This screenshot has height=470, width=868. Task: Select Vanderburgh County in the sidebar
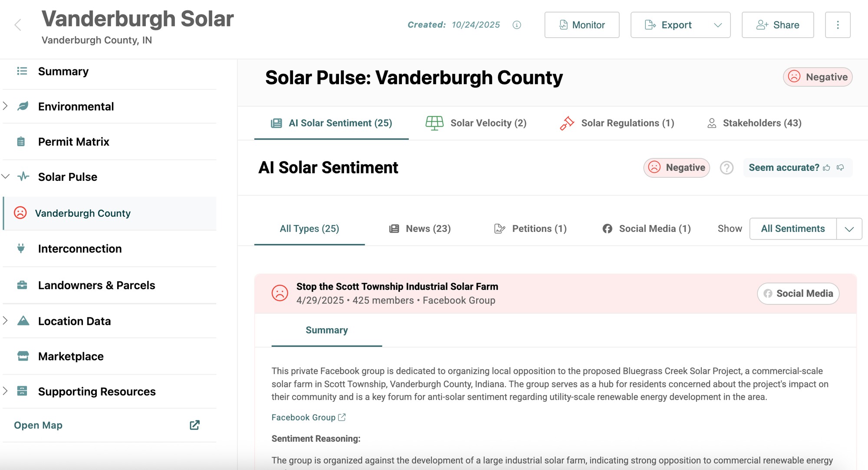tap(82, 213)
